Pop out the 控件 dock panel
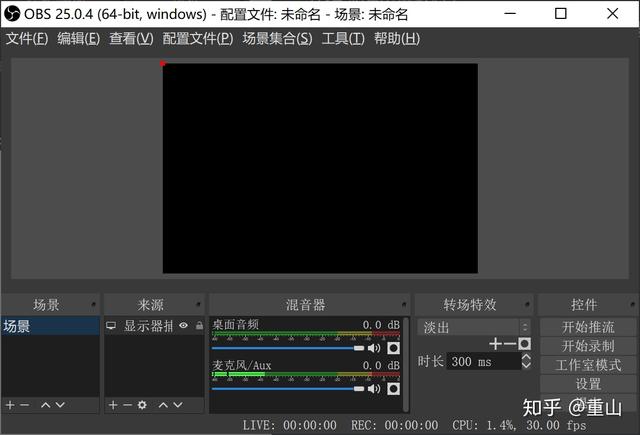 [632, 304]
